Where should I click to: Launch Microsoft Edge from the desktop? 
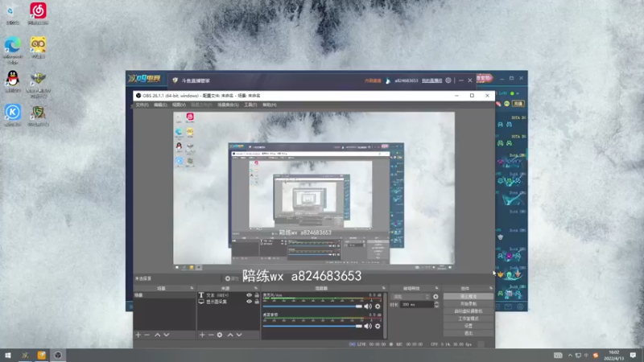point(13,48)
